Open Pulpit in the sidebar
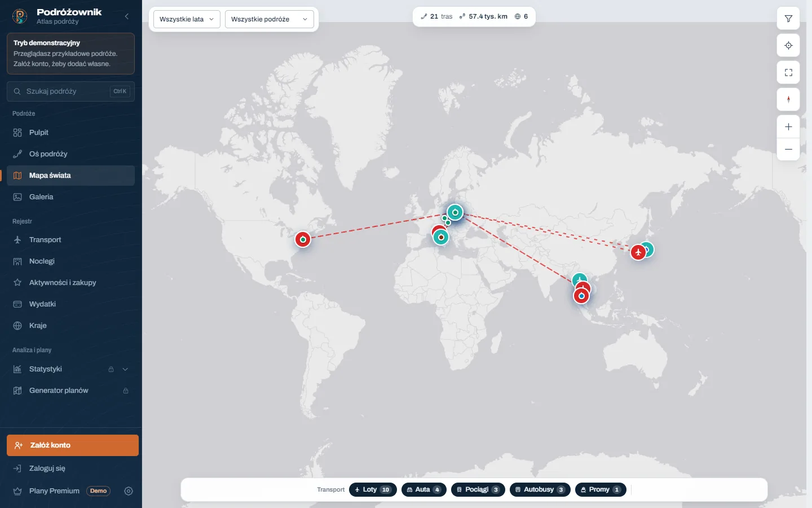The height and width of the screenshot is (508, 812). pyautogui.click(x=70, y=133)
